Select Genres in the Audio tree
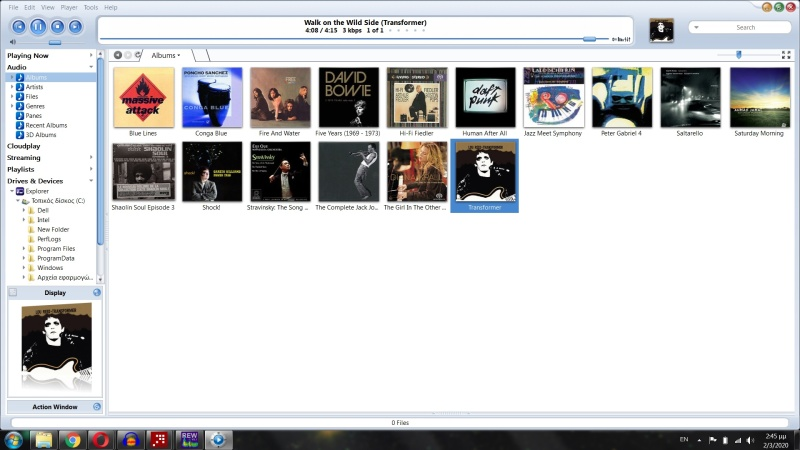Viewport: 800px width, 450px height. (x=35, y=106)
